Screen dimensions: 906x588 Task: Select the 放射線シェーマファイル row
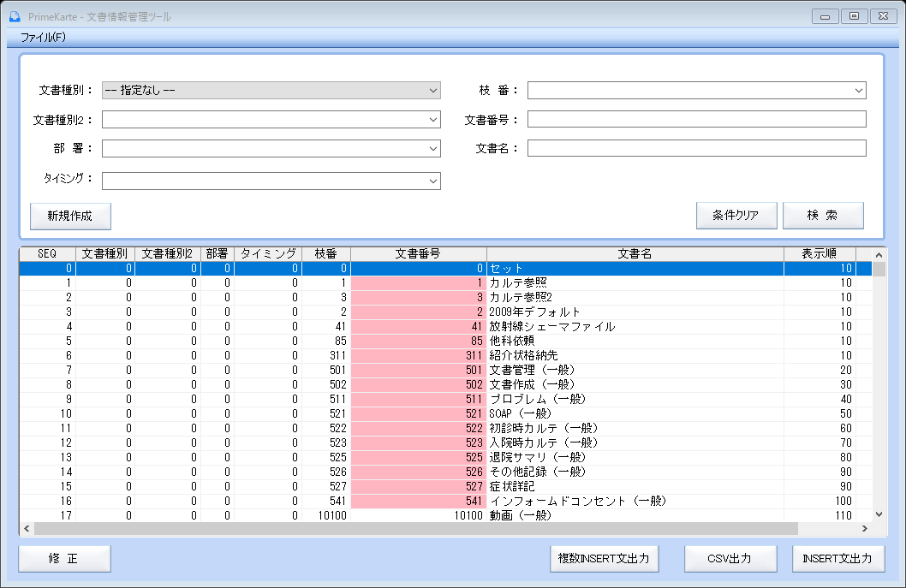click(445, 326)
